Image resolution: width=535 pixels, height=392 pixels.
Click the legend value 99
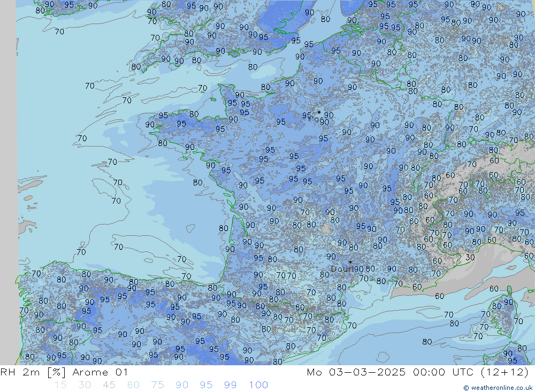[230, 385]
